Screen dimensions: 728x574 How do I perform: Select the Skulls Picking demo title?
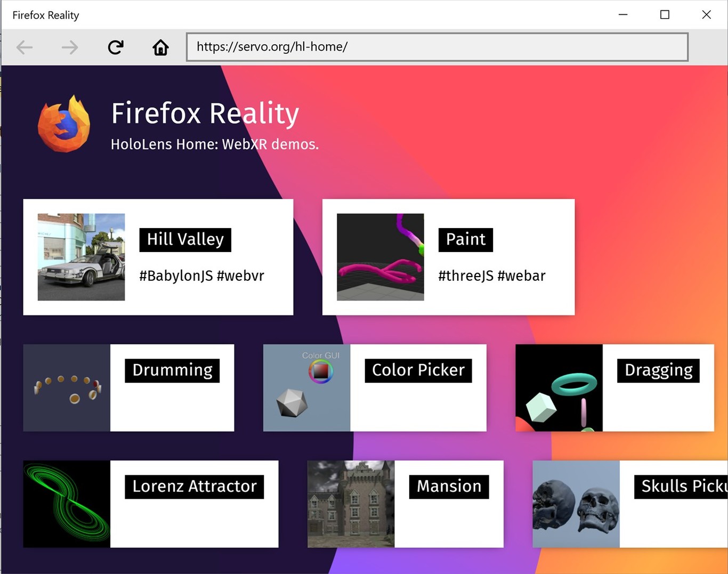coord(682,486)
